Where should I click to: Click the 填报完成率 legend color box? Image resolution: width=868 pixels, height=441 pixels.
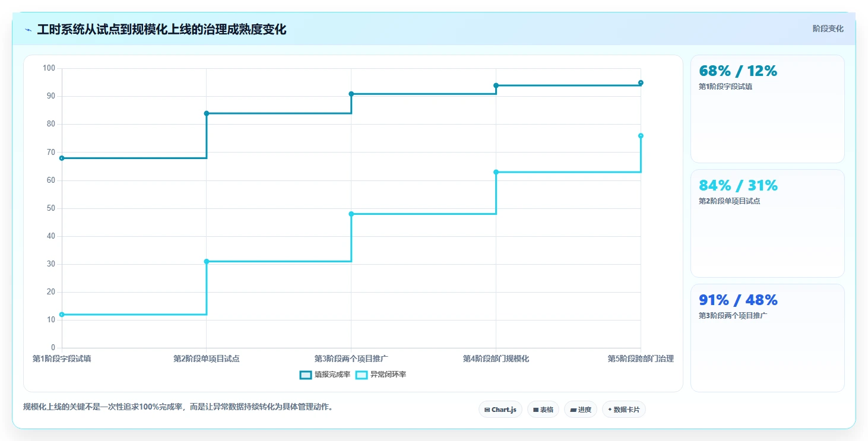coord(306,375)
